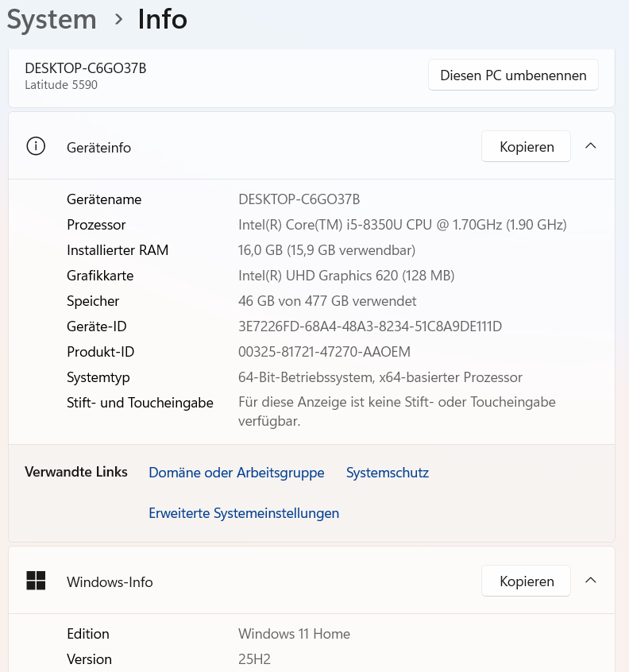This screenshot has width=629, height=672.
Task: Click the Windows-Info section heading
Action: click(110, 582)
